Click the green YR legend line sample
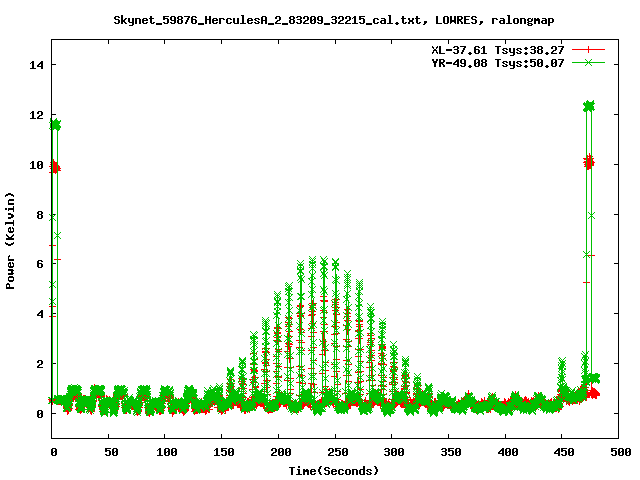 coord(588,62)
